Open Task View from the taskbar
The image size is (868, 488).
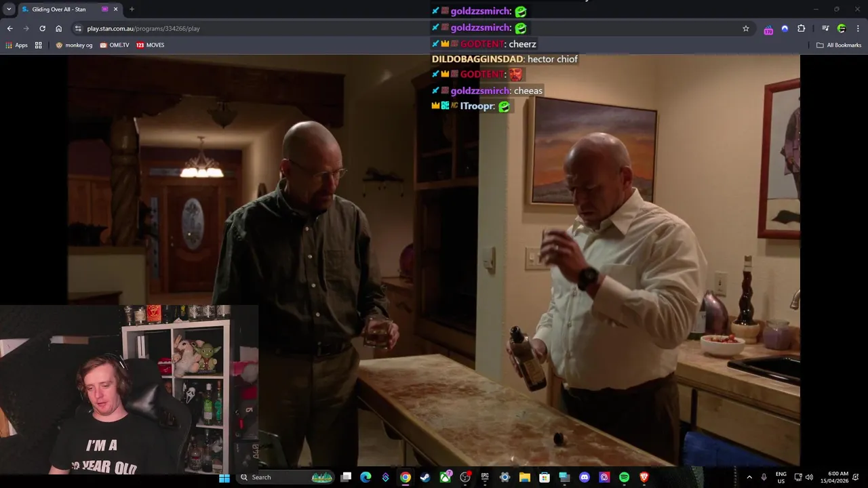(x=346, y=477)
